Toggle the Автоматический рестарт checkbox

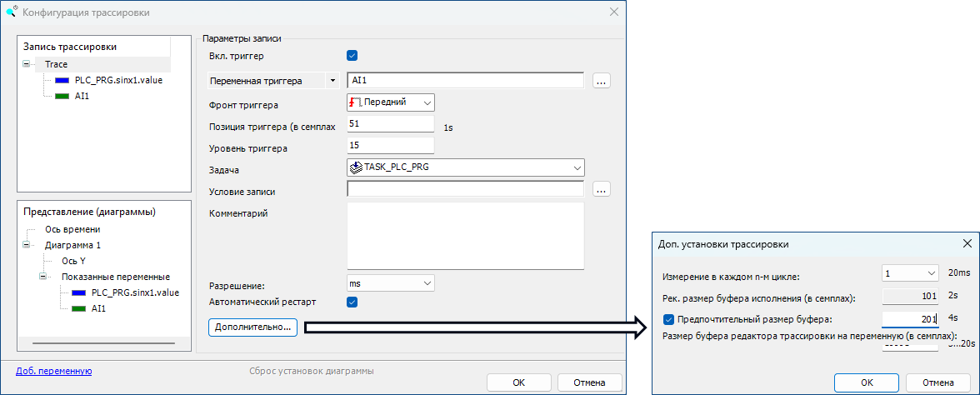(x=352, y=302)
